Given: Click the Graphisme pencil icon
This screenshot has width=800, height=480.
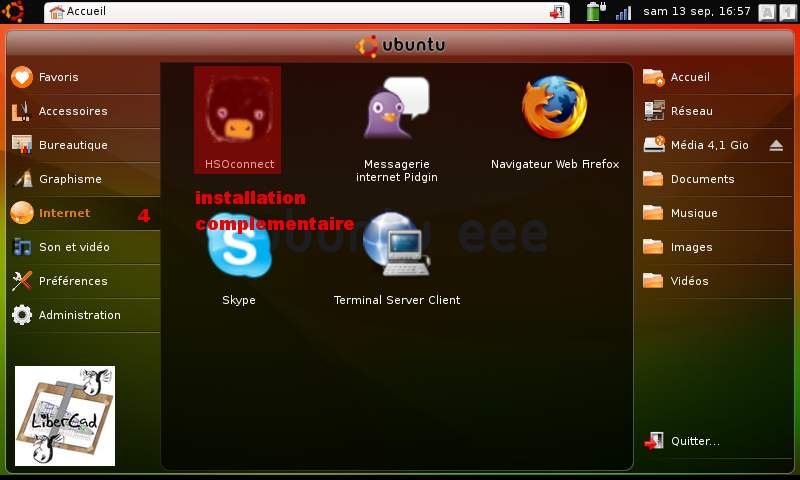Looking at the screenshot, I should pos(22,179).
